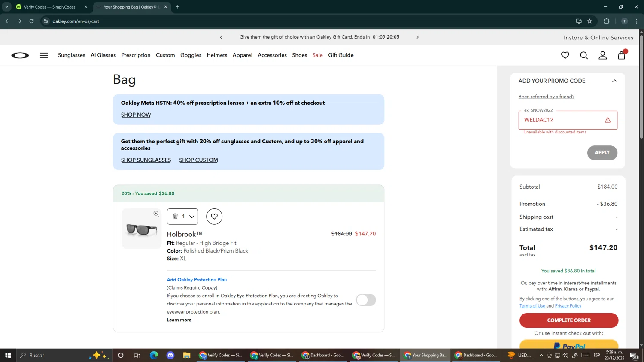Open the shopping bag icon
This screenshot has width=644, height=362.
point(622,55)
